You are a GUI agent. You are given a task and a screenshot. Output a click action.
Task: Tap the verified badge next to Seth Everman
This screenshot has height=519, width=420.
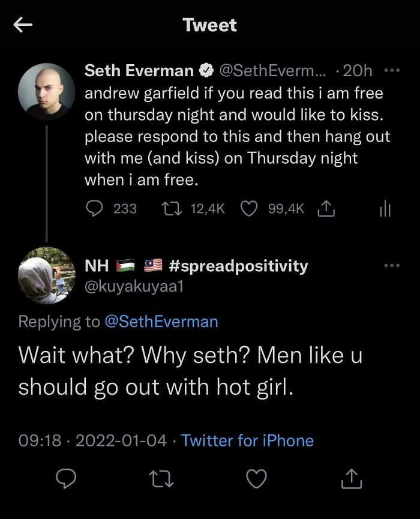206,71
